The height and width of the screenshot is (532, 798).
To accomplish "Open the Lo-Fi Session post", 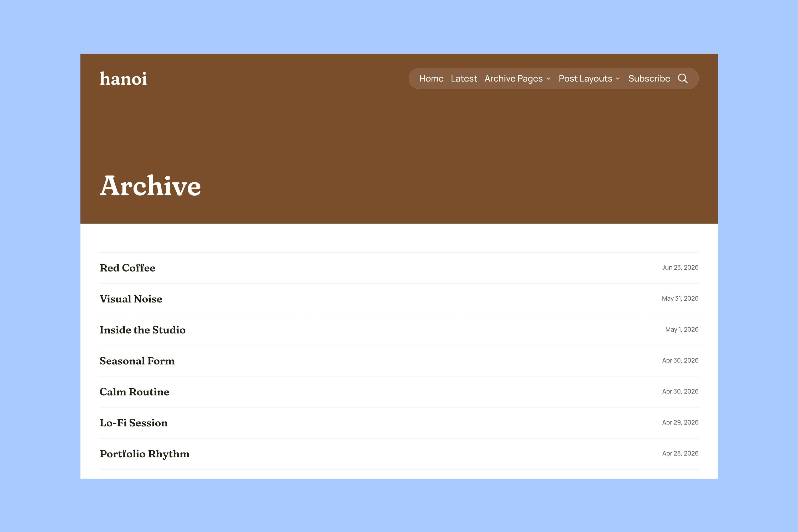I will tap(134, 423).
